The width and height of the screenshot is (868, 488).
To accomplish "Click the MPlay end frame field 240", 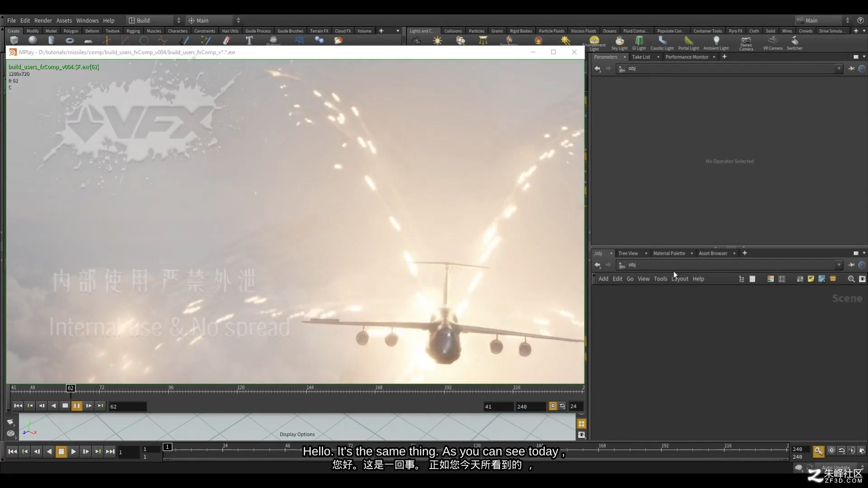I will 530,407.
